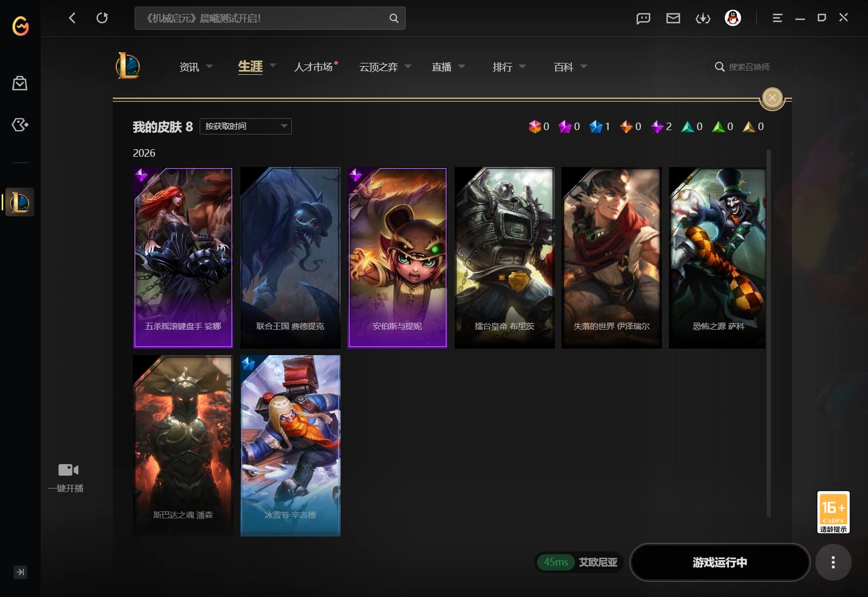
Task: Open more options three-dot button
Action: point(833,562)
